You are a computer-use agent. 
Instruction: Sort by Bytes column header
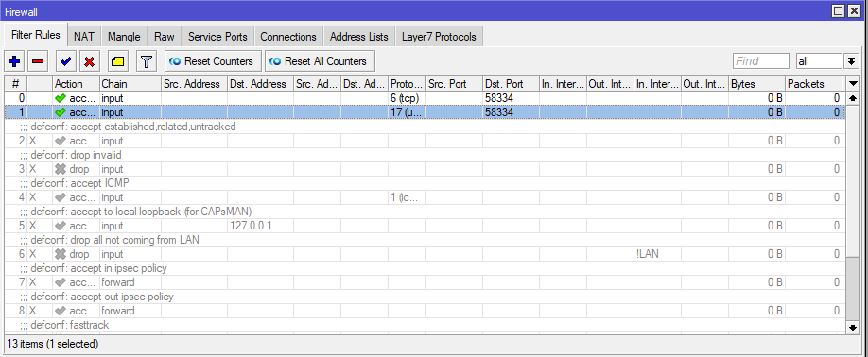tap(756, 84)
